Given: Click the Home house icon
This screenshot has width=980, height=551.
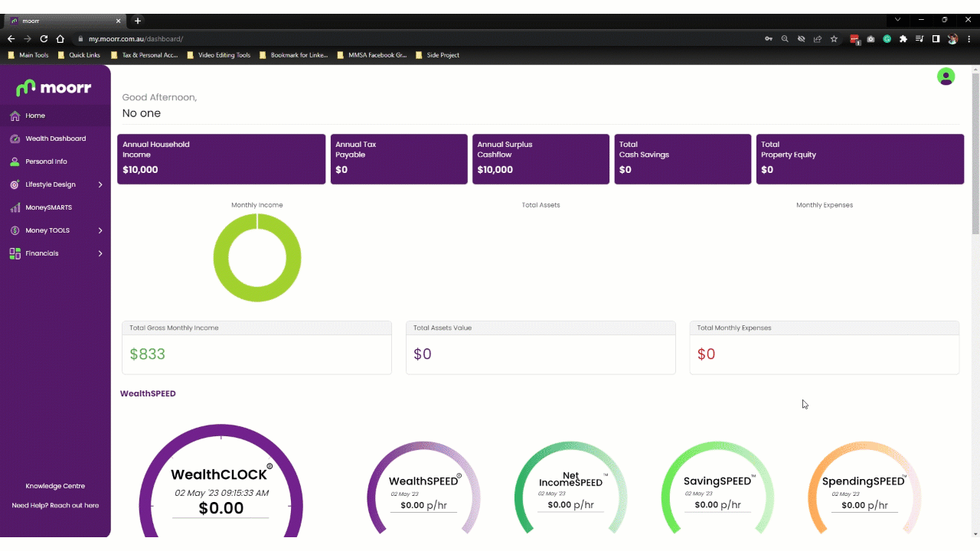Looking at the screenshot, I should [x=15, y=116].
